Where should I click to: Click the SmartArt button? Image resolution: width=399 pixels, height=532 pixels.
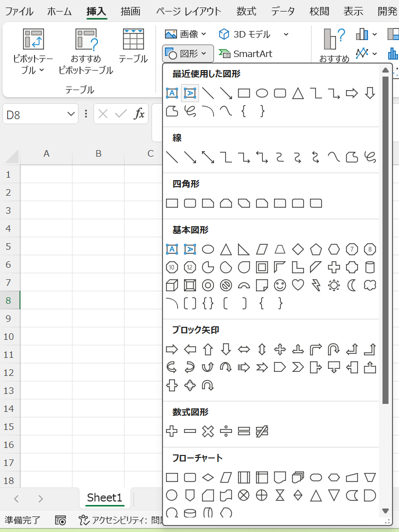pyautogui.click(x=246, y=54)
